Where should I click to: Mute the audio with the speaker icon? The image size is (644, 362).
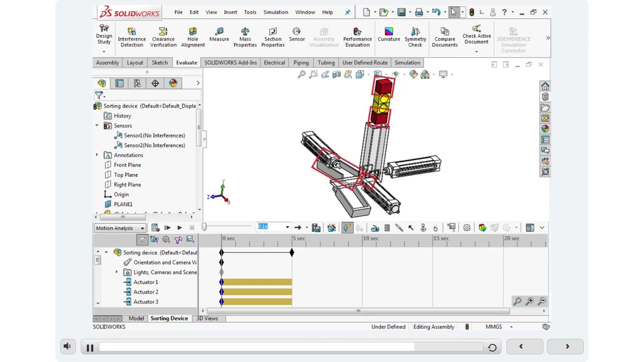point(67,347)
